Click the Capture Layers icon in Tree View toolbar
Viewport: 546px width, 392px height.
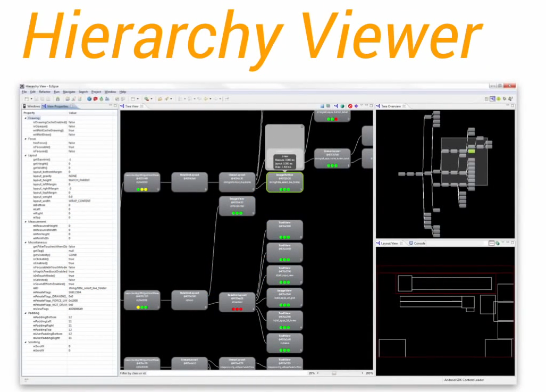tap(329, 106)
